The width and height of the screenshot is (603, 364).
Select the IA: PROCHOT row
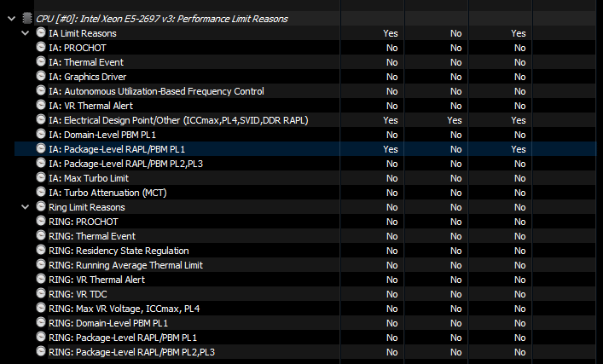point(78,48)
